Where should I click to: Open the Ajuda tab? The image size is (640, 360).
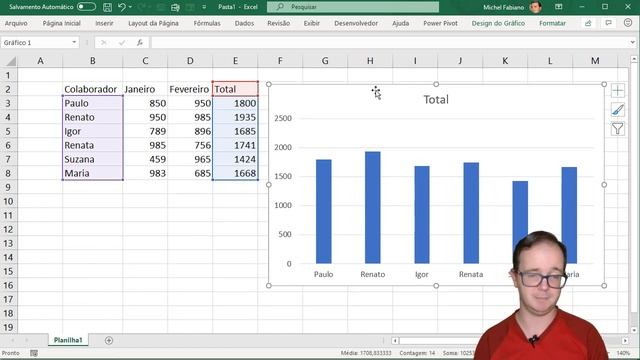[401, 23]
